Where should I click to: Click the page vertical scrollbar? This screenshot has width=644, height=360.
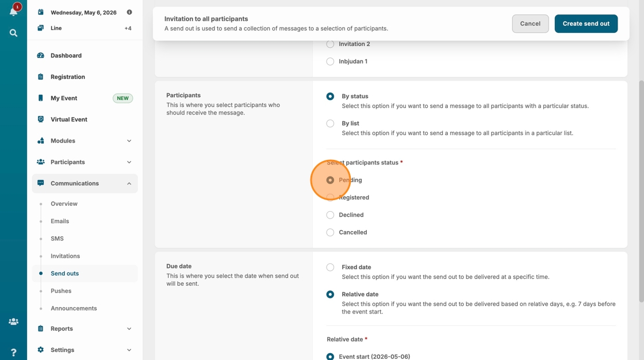[x=641, y=190]
